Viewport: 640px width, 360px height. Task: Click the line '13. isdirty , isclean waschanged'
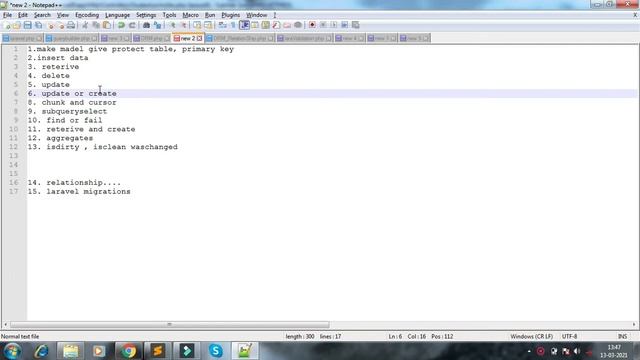click(102, 147)
